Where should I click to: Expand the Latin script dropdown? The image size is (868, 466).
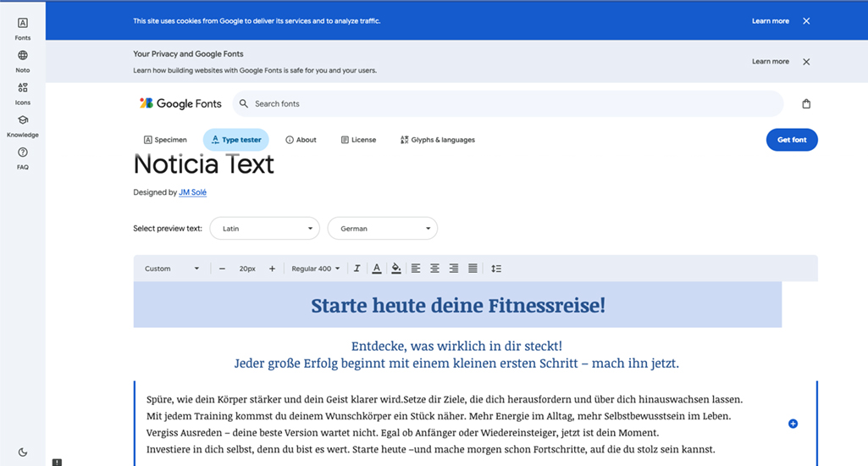[264, 229]
